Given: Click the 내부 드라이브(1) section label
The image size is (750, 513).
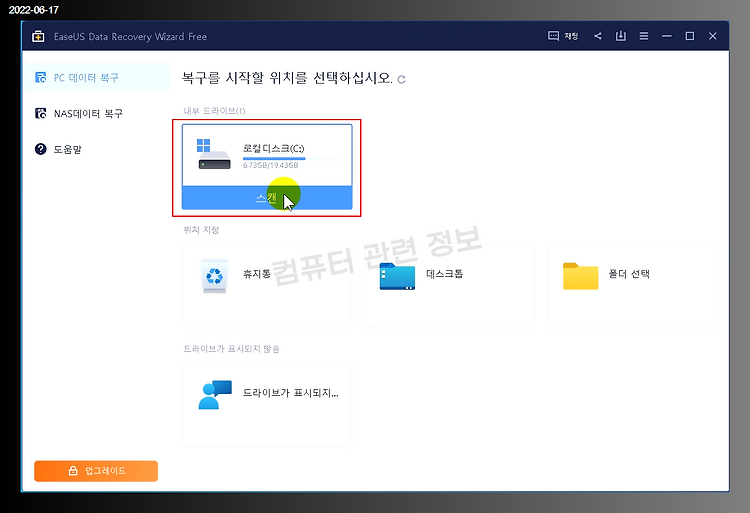Looking at the screenshot, I should [214, 111].
